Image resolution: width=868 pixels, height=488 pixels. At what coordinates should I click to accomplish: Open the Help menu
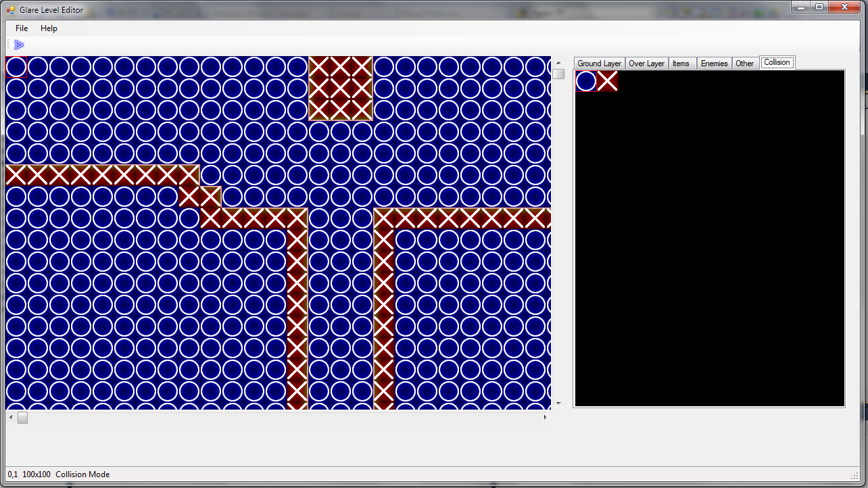click(49, 28)
